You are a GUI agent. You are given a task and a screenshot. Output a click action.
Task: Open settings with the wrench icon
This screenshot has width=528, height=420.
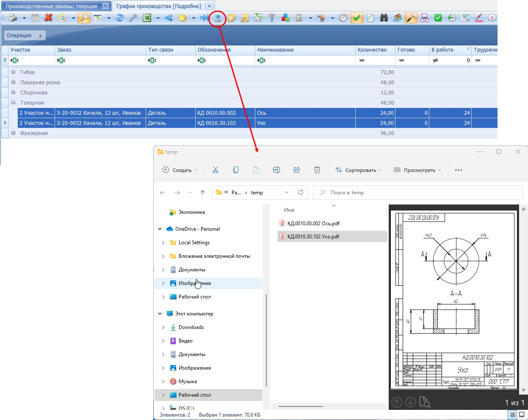[x=133, y=18]
